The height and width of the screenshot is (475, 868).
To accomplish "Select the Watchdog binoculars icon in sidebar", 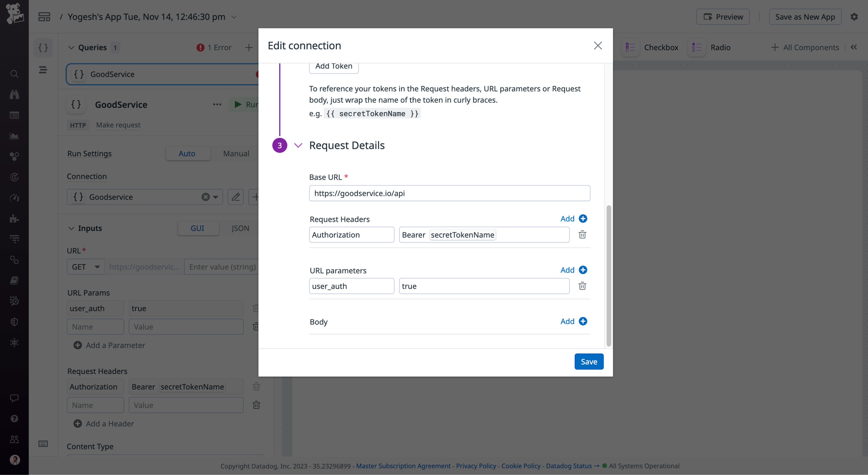I will tap(14, 94).
